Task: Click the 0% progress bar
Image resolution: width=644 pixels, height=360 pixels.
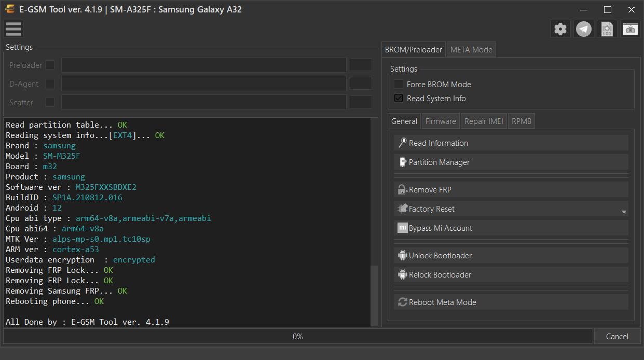Action: tap(298, 336)
